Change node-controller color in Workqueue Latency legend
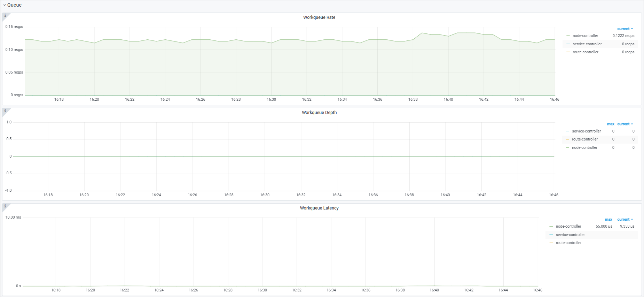The height and width of the screenshot is (297, 644). 551,227
